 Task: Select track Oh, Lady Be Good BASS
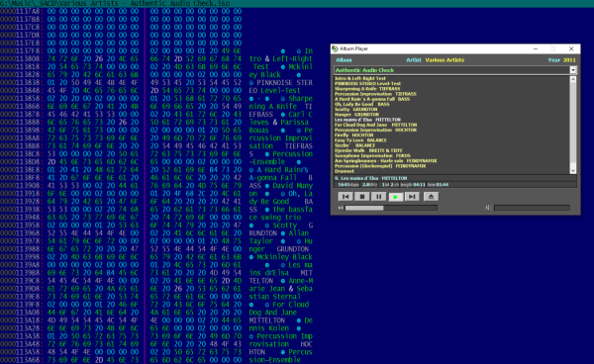click(361, 104)
